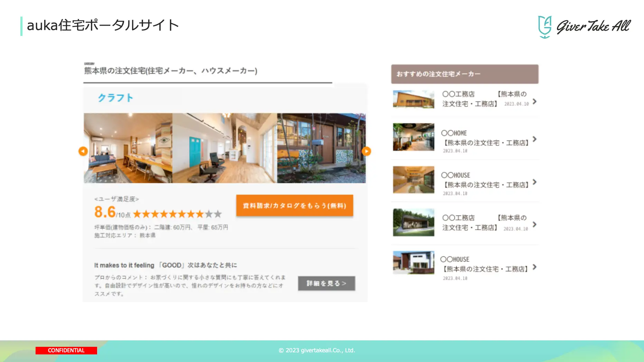Click chevron of the last ○○HOUSE listing
Viewport: 644px width, 362px height.
coord(534,267)
